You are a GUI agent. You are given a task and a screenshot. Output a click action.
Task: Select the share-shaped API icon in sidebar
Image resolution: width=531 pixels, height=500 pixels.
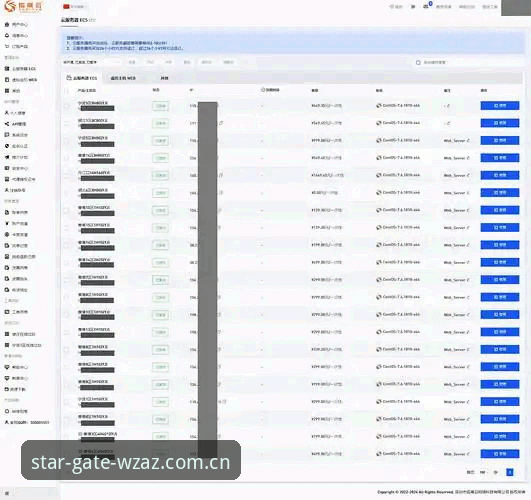click(x=7, y=124)
